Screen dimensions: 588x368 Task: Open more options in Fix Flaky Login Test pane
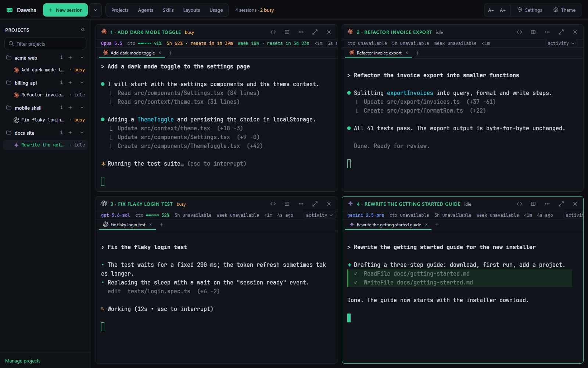coord(301,204)
